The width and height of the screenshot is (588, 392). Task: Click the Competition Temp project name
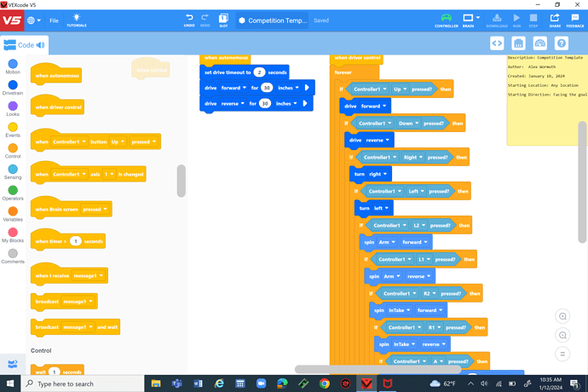[x=273, y=20]
